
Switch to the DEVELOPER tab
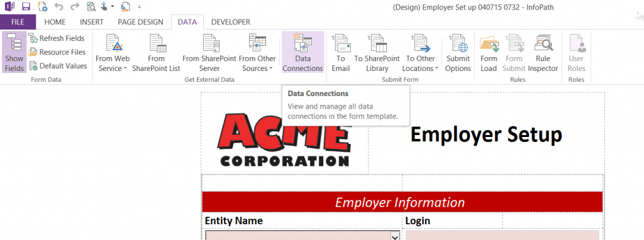[x=231, y=22]
